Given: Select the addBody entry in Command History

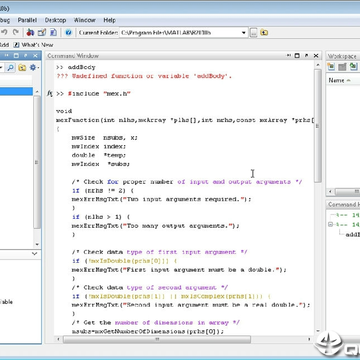Looking at the screenshot, I should [x=353, y=234].
